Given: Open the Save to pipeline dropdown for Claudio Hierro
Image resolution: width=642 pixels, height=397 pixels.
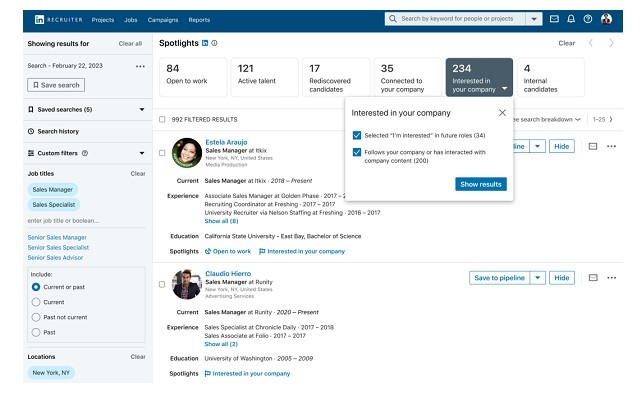Looking at the screenshot, I should (537, 278).
